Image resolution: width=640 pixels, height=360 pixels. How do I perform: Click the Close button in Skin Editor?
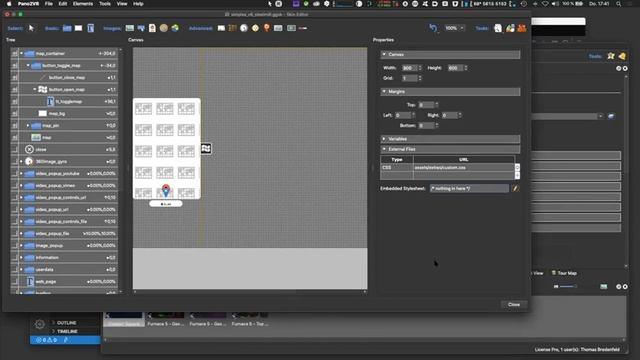(x=514, y=304)
